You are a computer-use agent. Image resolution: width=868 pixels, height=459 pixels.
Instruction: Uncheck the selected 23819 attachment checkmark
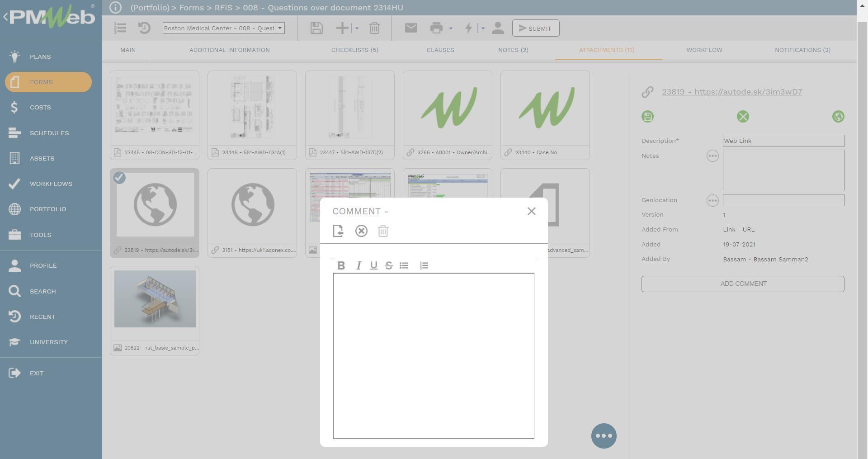(119, 178)
